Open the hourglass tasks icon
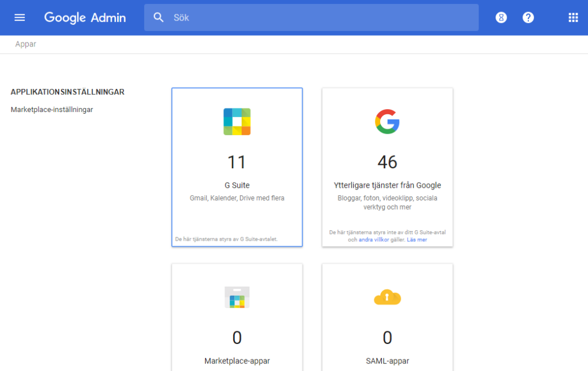The width and height of the screenshot is (588, 371). 501,17
